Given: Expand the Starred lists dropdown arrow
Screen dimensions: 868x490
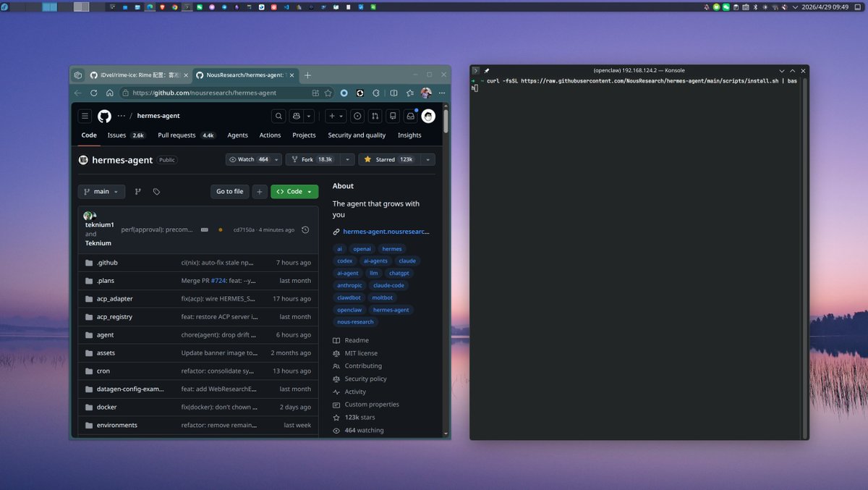Looking at the screenshot, I should pyautogui.click(x=427, y=159).
